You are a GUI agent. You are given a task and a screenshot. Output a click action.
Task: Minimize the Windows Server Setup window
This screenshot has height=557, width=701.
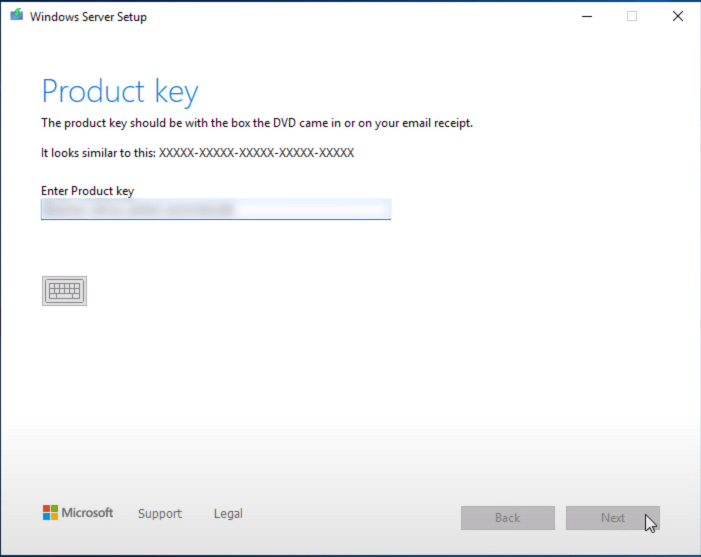[584, 16]
